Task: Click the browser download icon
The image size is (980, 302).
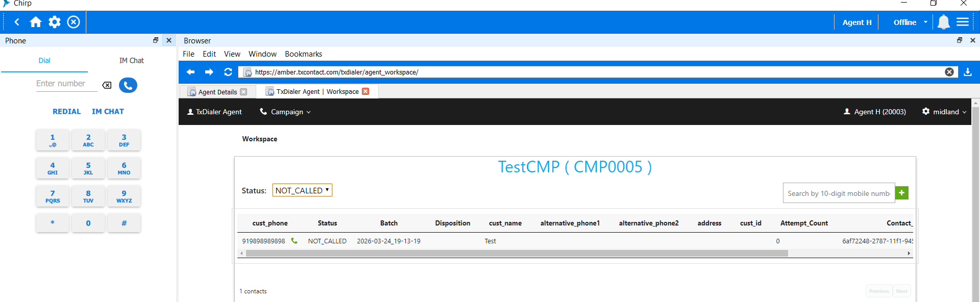Action: point(967,72)
